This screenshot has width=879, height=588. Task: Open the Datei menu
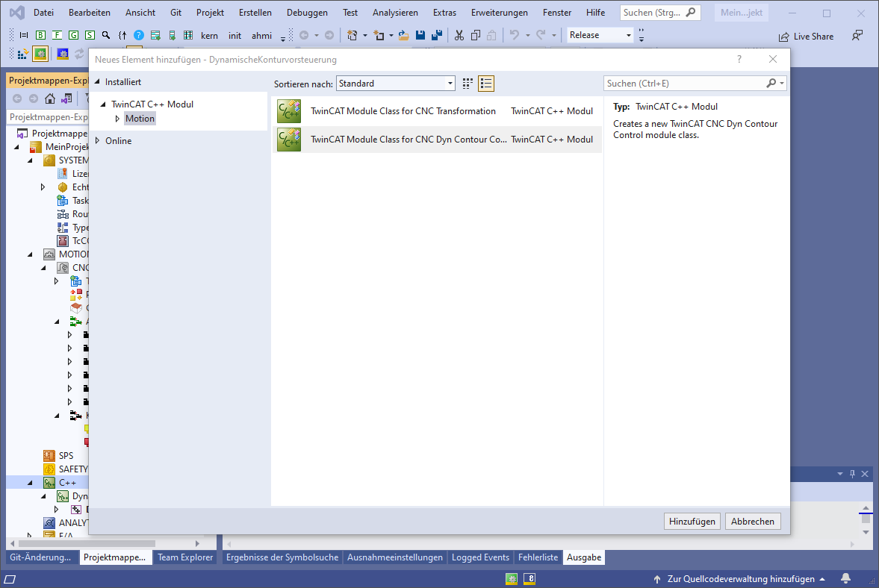pyautogui.click(x=43, y=13)
